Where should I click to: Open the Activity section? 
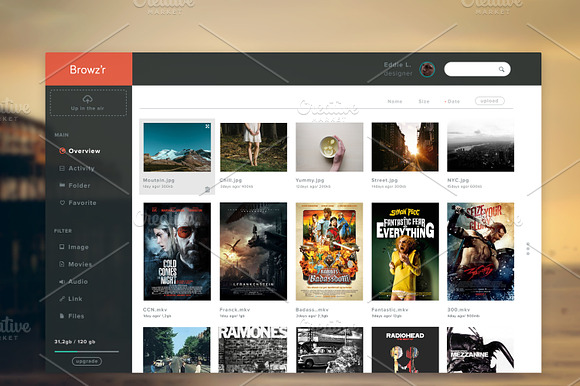pyautogui.click(x=77, y=168)
